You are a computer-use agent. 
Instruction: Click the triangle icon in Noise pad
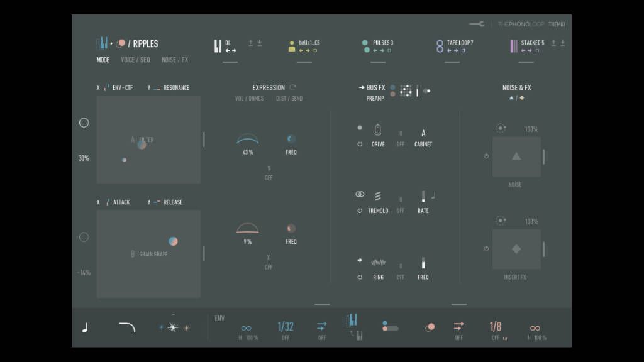tap(516, 156)
